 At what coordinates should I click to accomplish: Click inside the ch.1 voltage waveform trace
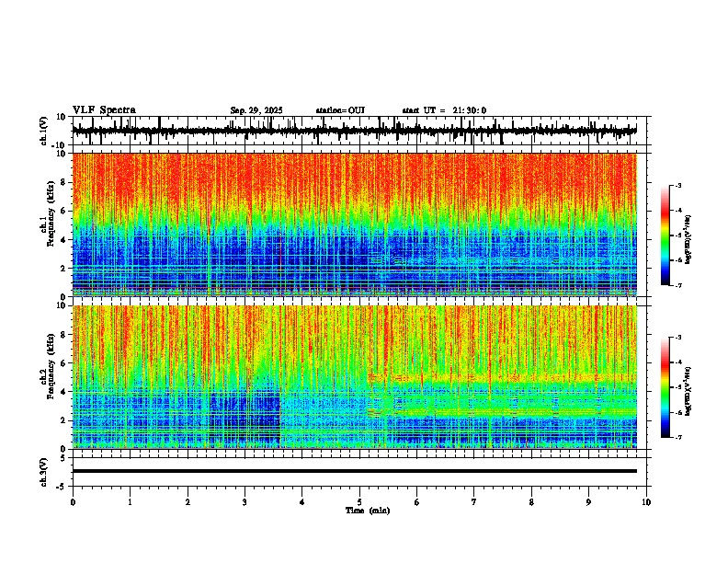click(x=354, y=131)
